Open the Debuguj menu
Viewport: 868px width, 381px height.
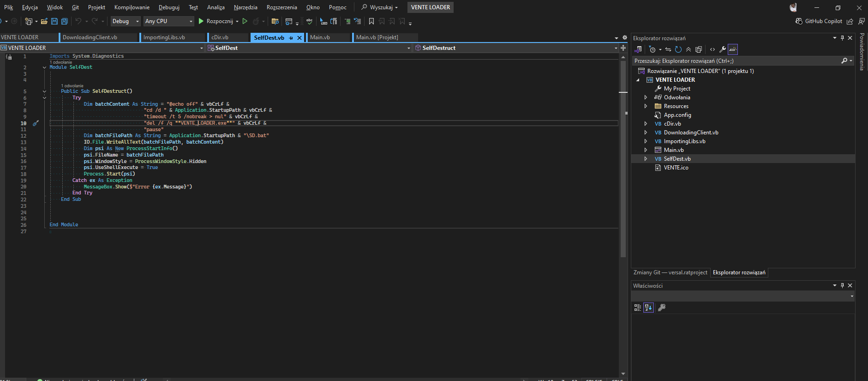pos(169,7)
